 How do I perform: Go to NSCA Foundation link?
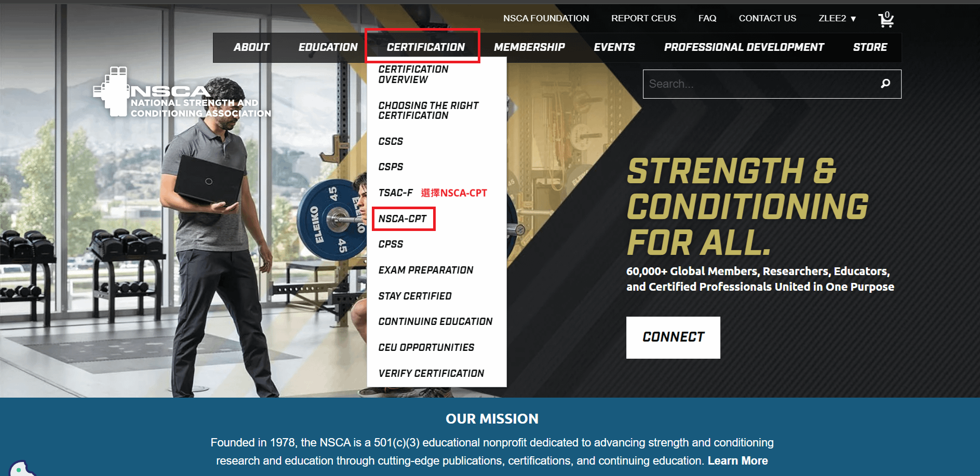546,18
